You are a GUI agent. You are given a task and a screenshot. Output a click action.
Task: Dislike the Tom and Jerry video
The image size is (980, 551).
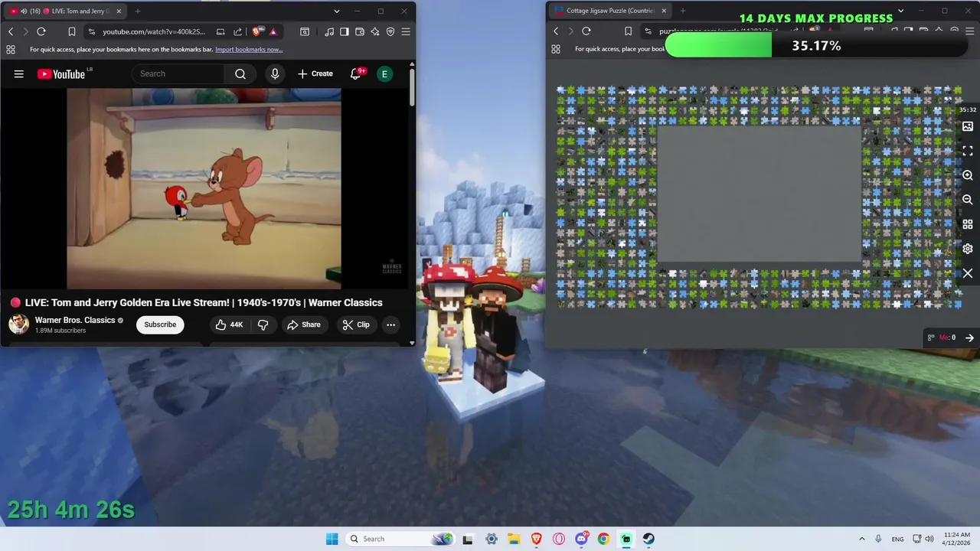pos(263,324)
